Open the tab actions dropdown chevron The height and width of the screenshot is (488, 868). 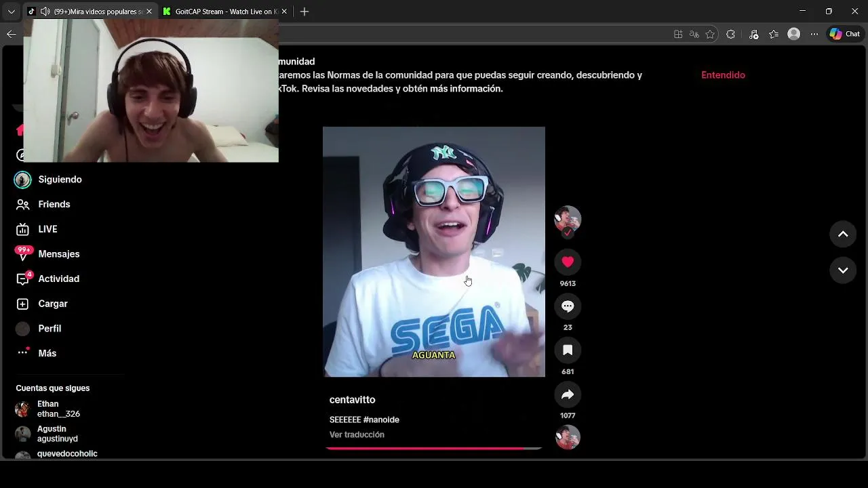click(x=11, y=12)
